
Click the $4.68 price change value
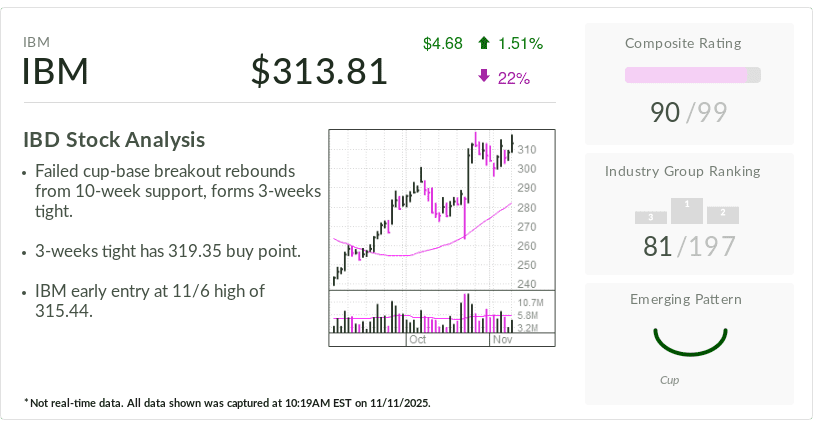click(x=442, y=44)
